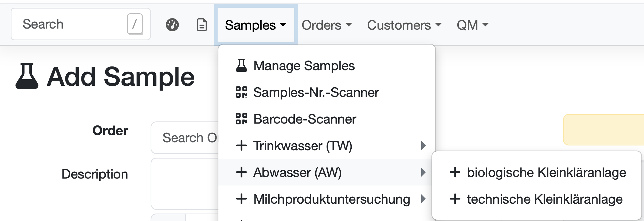This screenshot has height=221, width=644.
Task: Open the dashboard gauge icon
Action: coord(172,25)
